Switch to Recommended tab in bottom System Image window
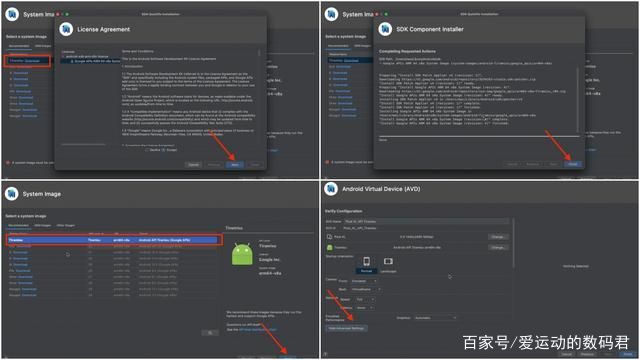Screen dimensions: 640x360 (18, 225)
